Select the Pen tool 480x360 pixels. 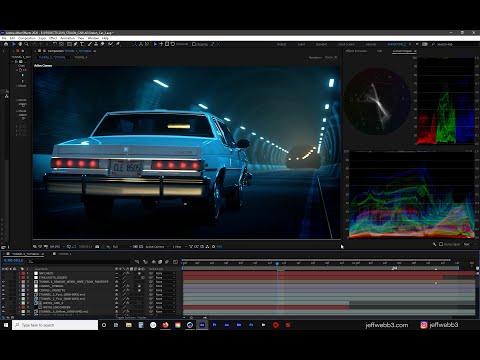76,44
